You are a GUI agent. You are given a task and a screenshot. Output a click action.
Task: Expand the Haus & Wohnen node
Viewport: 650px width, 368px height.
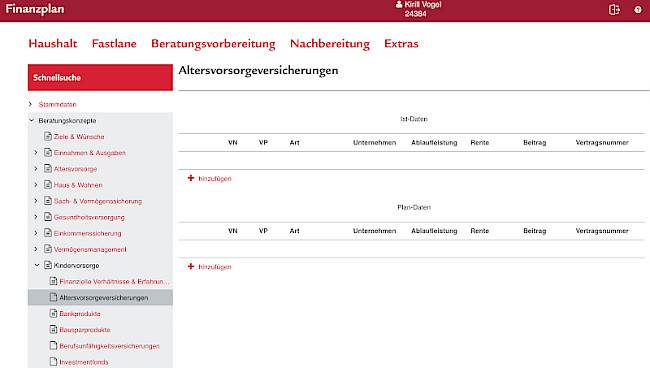click(x=36, y=185)
